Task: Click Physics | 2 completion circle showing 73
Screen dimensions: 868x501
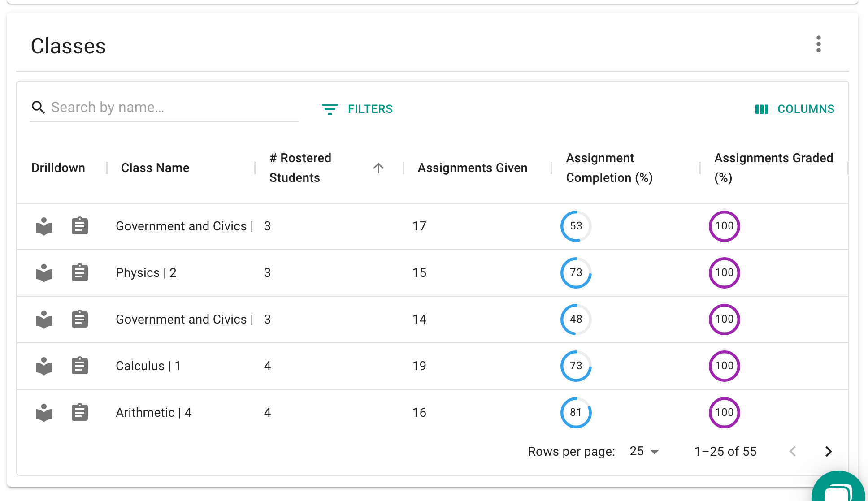Action: coord(576,273)
